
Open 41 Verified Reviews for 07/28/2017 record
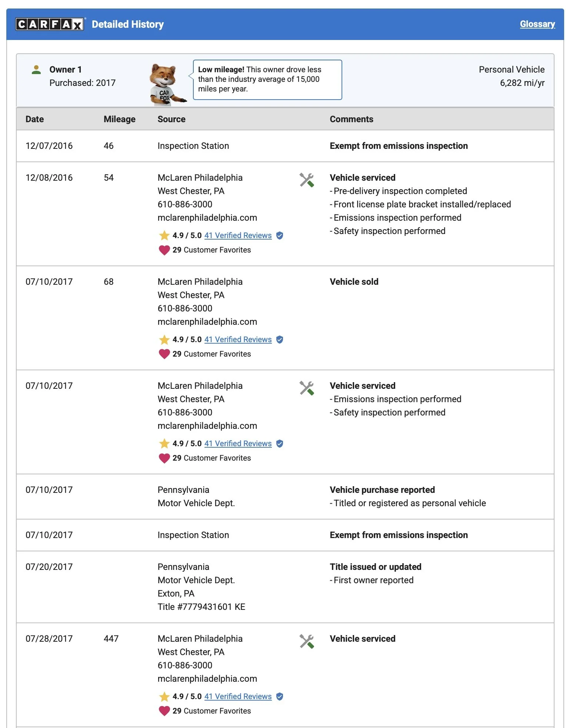[238, 697]
